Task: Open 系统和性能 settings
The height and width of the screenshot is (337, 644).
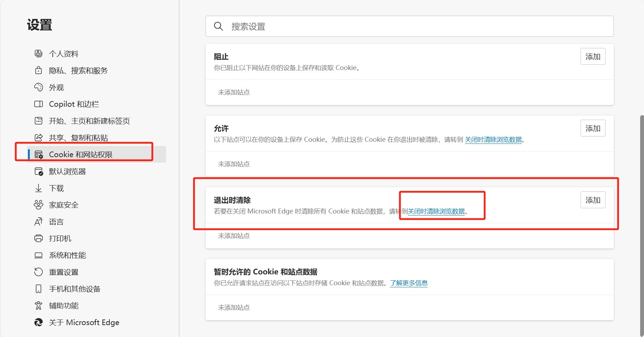Action: (x=96, y=255)
